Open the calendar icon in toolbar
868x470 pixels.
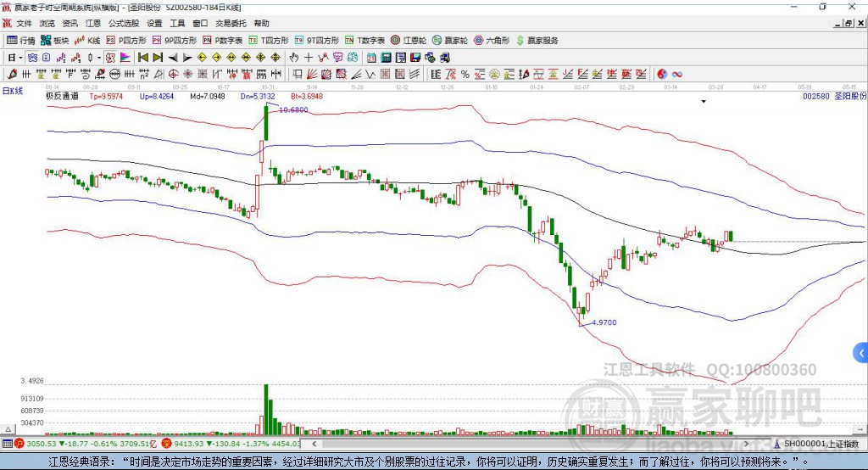tap(371, 58)
